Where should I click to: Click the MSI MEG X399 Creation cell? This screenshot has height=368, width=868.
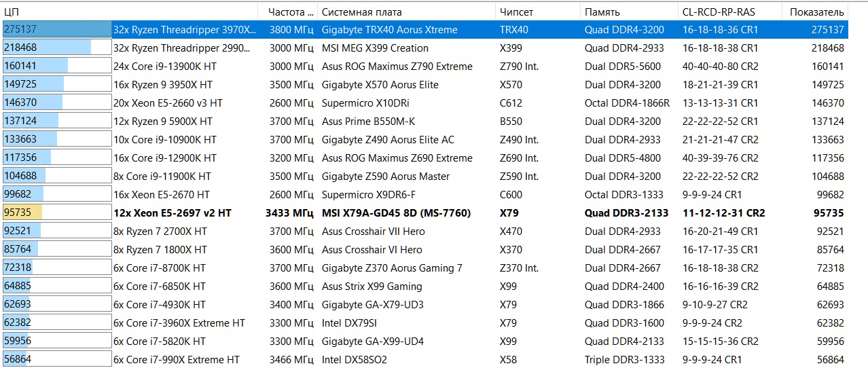[x=375, y=48]
